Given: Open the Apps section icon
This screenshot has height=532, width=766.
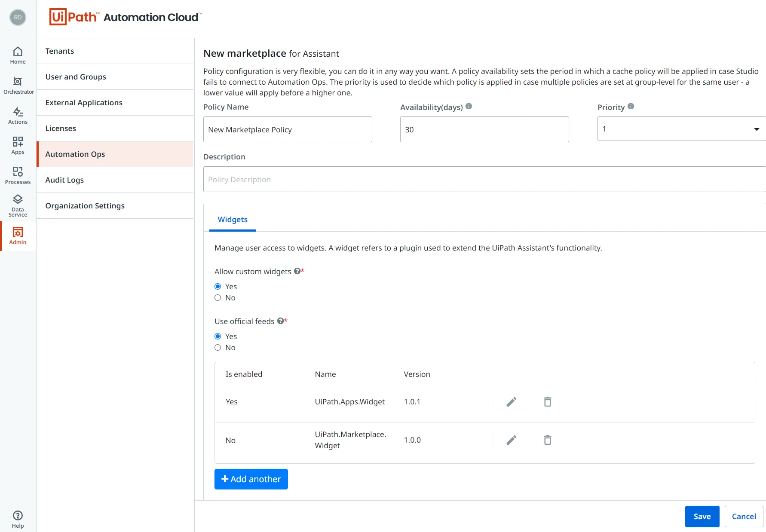Looking at the screenshot, I should click(18, 146).
